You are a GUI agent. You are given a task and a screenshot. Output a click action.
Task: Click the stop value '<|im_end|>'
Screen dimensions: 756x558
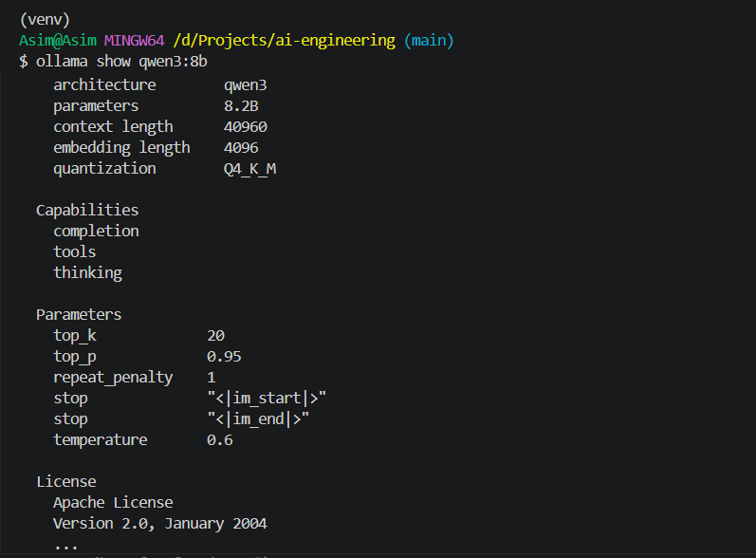coord(258,419)
